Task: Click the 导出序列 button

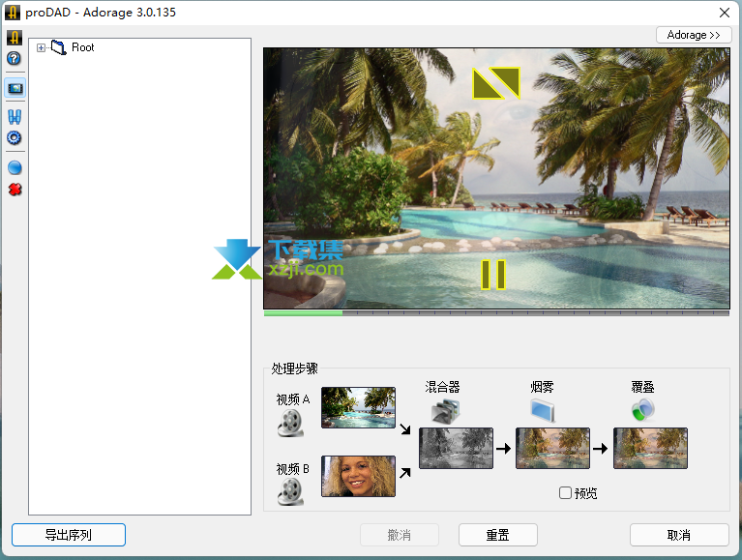Action: click(x=69, y=535)
